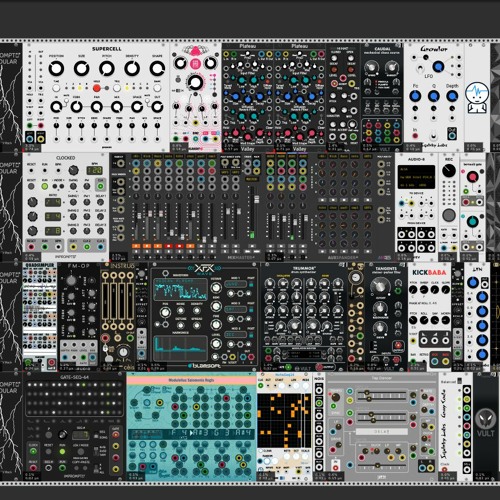Click the SPEED knob on the Caudal module
Viewport: 500px width, 500px height.
pyautogui.click(x=371, y=68)
